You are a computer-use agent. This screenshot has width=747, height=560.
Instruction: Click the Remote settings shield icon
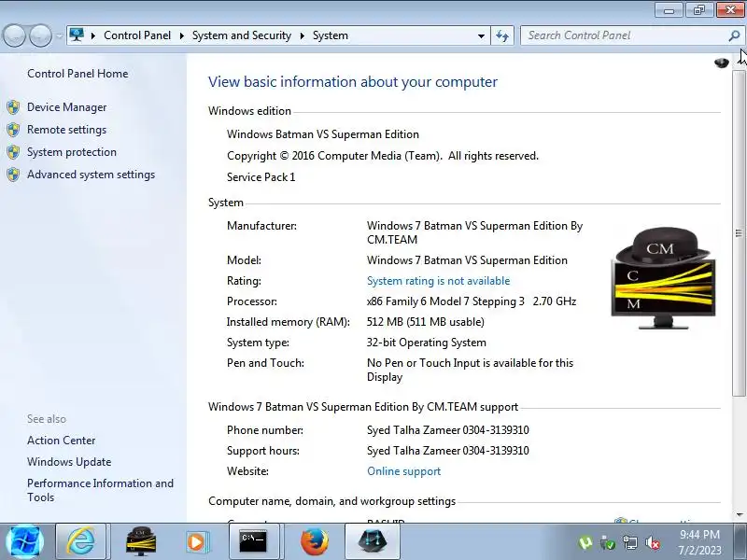[x=13, y=130]
